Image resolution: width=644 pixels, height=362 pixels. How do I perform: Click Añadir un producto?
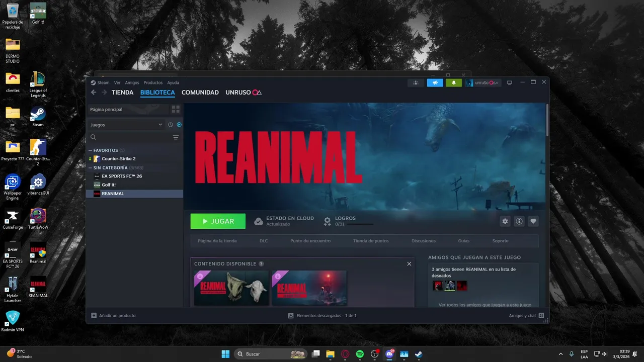(114, 316)
